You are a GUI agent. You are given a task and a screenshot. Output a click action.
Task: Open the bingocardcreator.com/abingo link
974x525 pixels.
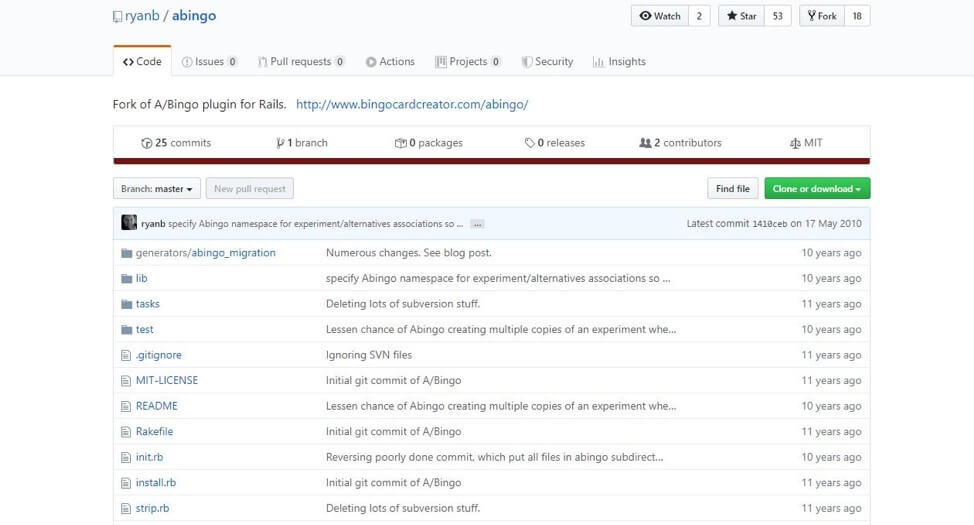coord(412,104)
